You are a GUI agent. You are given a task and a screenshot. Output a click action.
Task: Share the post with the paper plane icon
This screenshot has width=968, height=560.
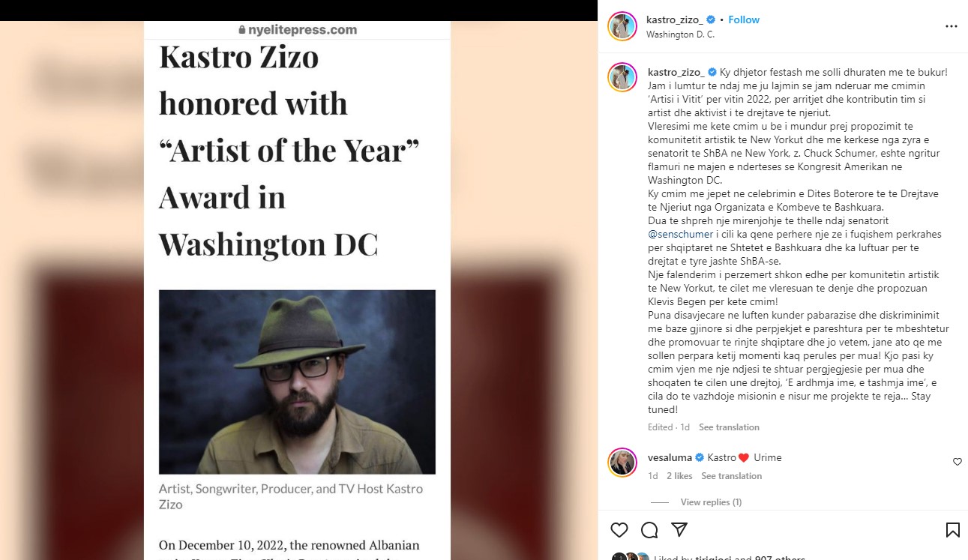tap(679, 530)
